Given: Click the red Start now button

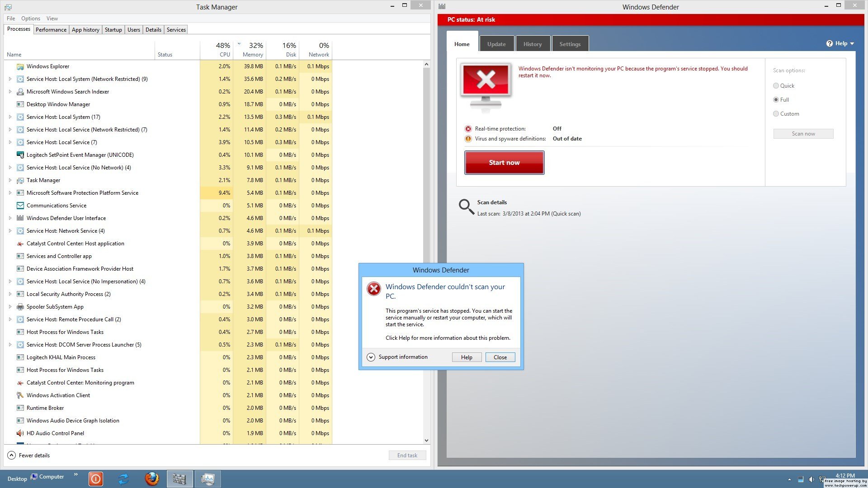Looking at the screenshot, I should [x=505, y=163].
